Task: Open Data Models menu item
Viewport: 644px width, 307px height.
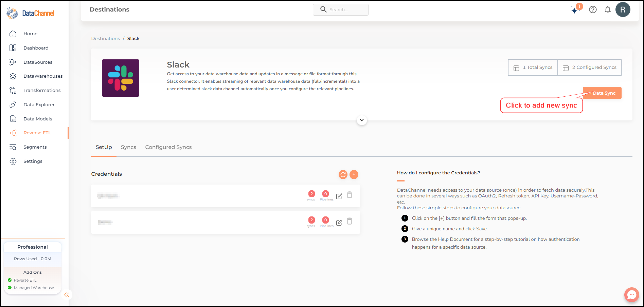Action: 38,119
